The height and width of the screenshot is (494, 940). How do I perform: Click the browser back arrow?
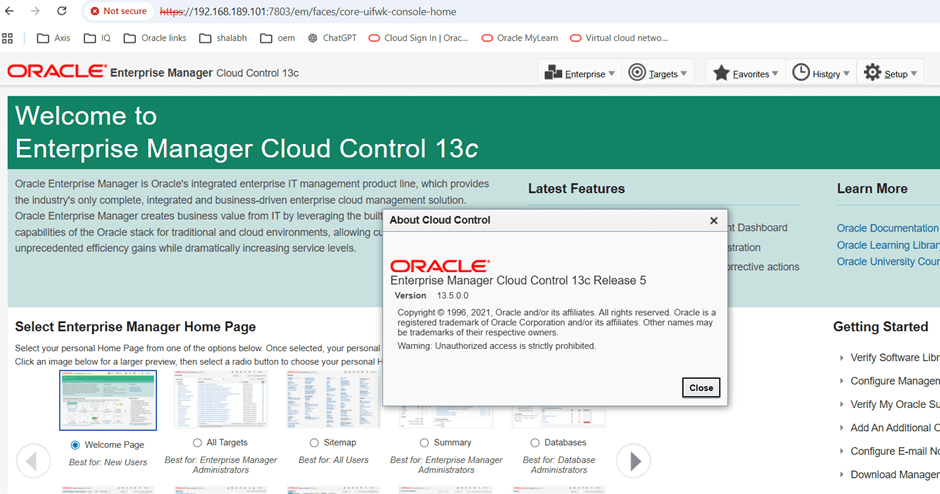pyautogui.click(x=10, y=11)
